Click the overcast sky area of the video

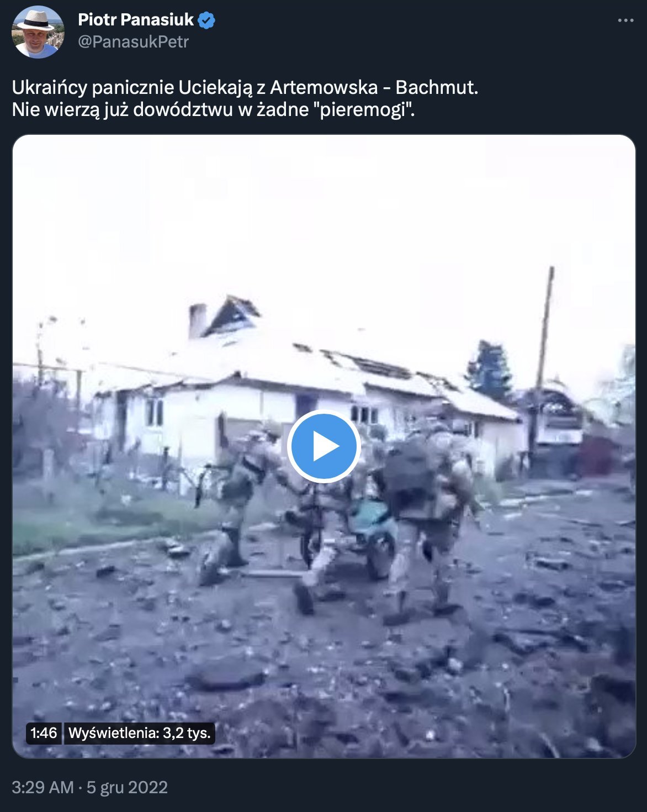point(324,221)
